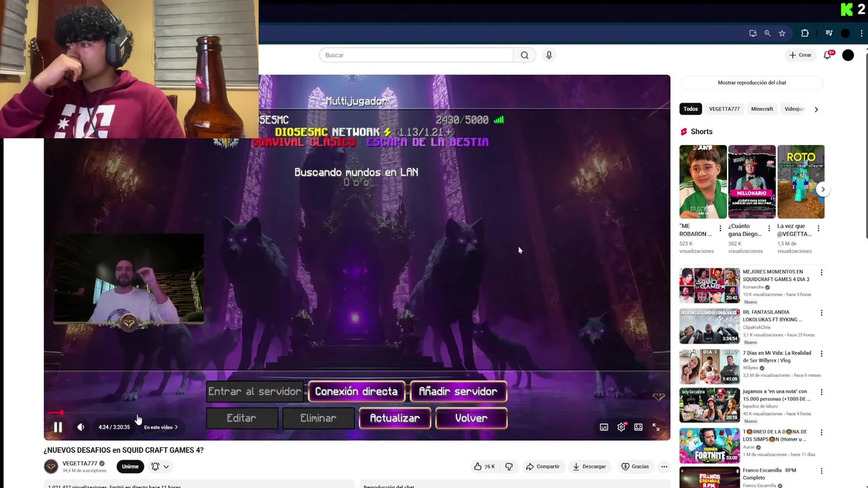Open 'jugamos a en una nota' video thumbnail

(710, 405)
